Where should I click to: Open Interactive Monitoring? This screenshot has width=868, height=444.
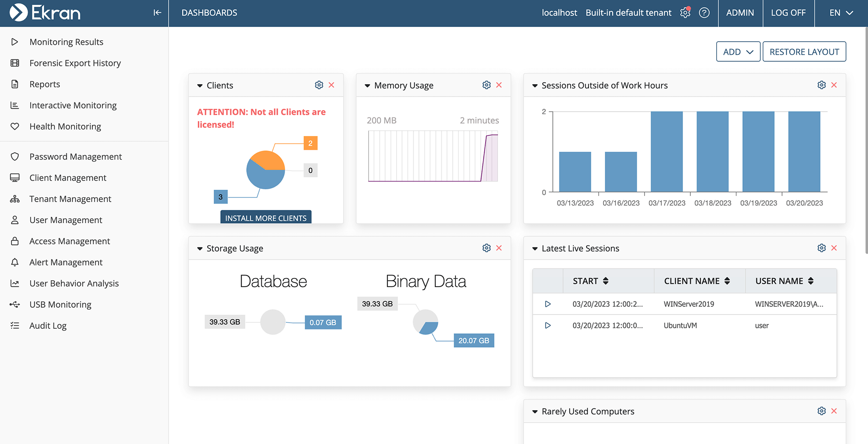73,105
